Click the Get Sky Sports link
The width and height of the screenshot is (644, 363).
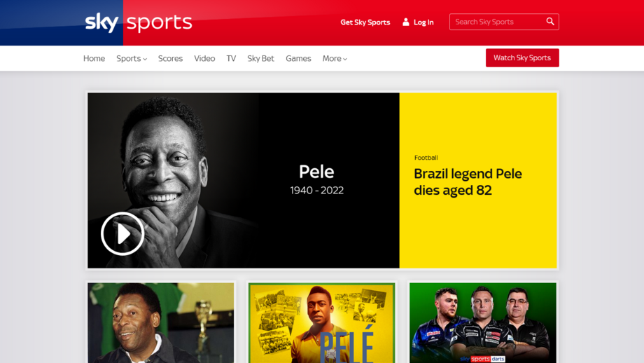coord(365,22)
